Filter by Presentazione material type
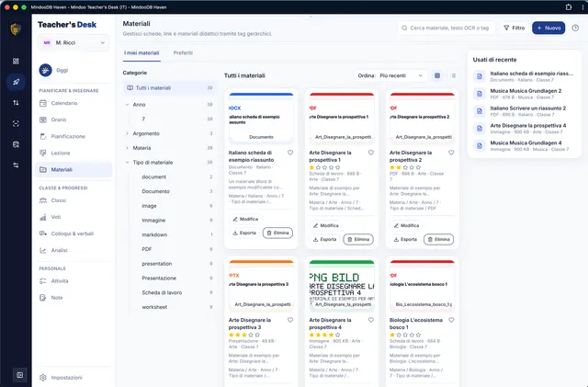The width and height of the screenshot is (588, 387). pyautogui.click(x=176, y=279)
